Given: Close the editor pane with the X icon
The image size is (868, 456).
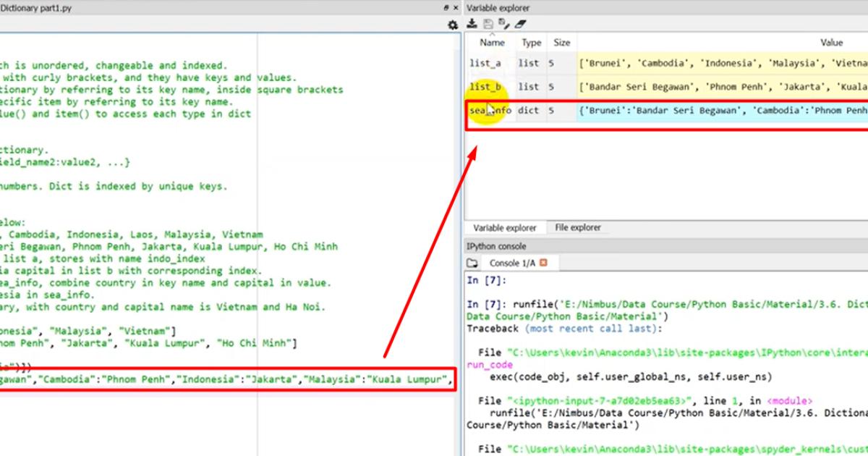Looking at the screenshot, I should point(455,7).
